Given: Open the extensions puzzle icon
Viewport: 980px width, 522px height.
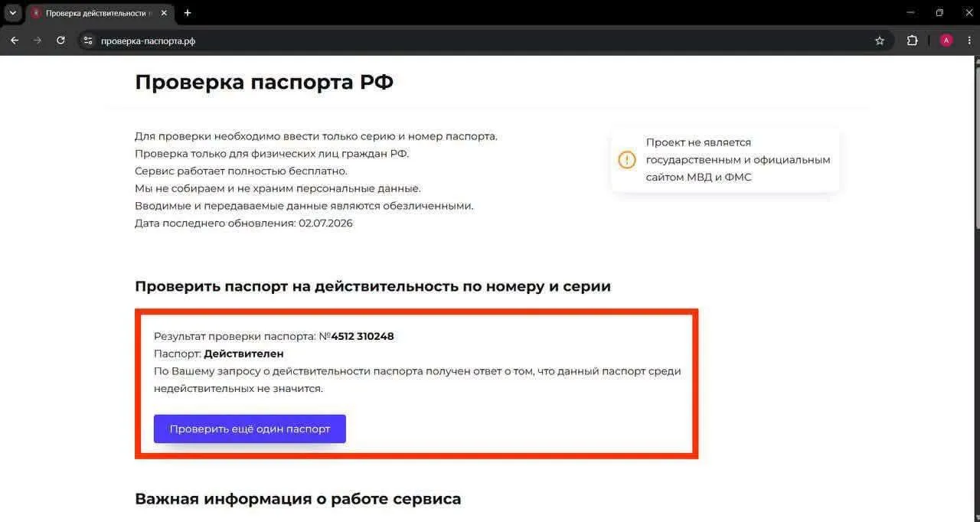Looking at the screenshot, I should coord(912,41).
